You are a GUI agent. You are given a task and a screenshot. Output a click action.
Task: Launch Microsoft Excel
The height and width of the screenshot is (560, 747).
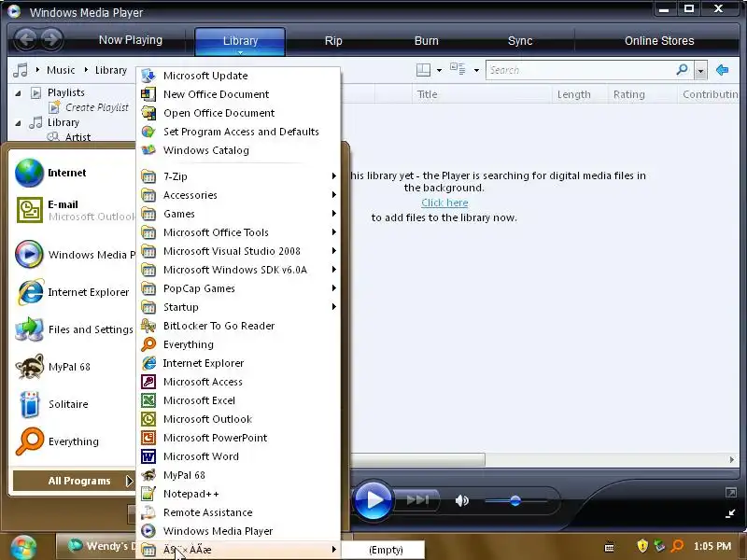[x=238, y=400]
